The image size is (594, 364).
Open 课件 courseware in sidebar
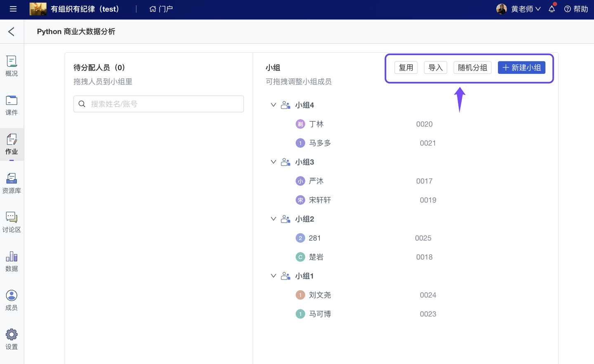pyautogui.click(x=12, y=105)
